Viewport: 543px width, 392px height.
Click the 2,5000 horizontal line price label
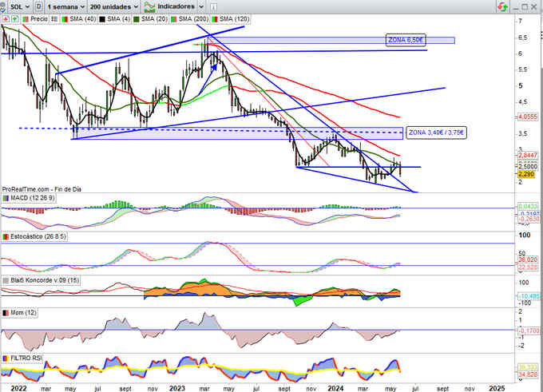527,167
